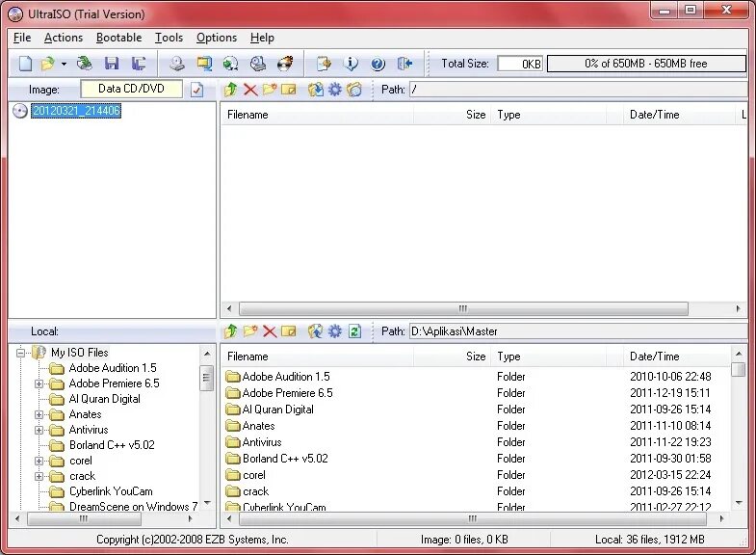Click the Open CD/DVD icon with green arrow
The image size is (756, 555).
click(85, 64)
